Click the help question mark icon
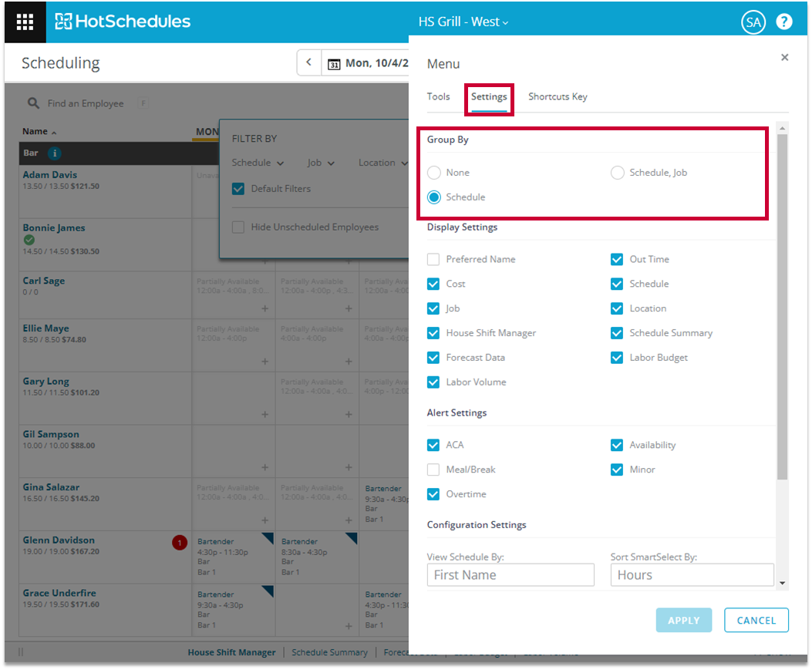Image resolution: width=812 pixels, height=670 pixels. point(783,22)
